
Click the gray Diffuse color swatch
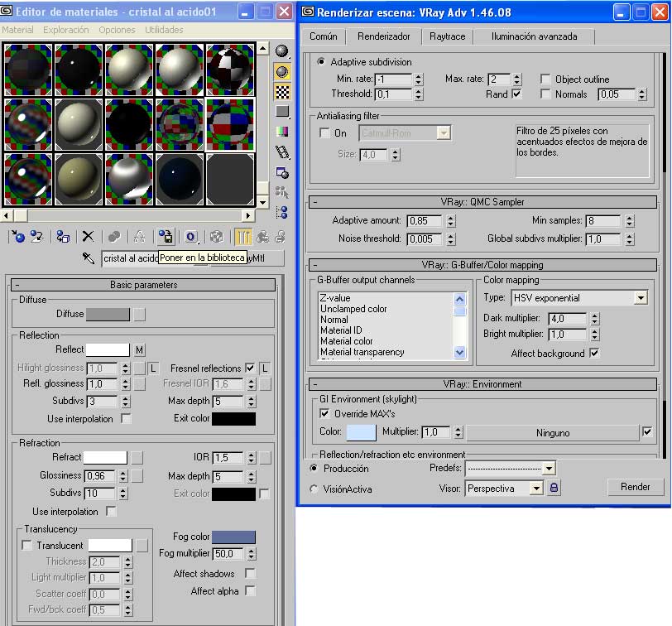point(108,315)
